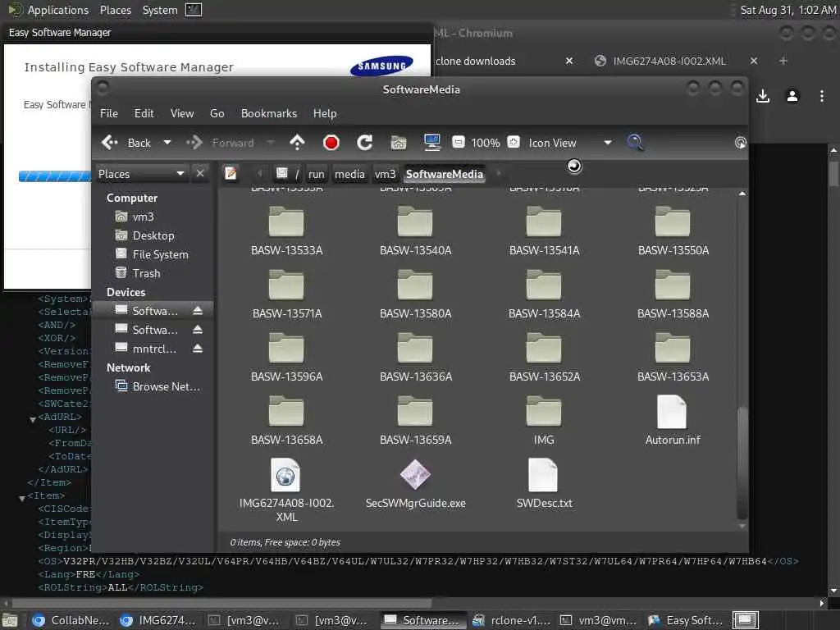Open Chromium downloads icon
840x630 pixels.
(x=763, y=96)
